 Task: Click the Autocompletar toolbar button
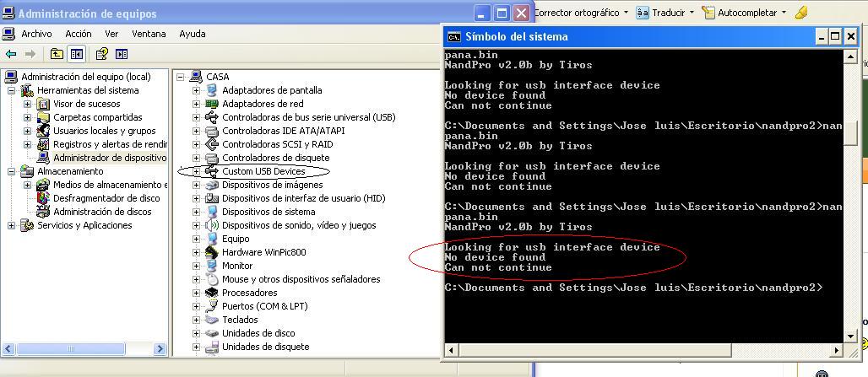point(744,13)
